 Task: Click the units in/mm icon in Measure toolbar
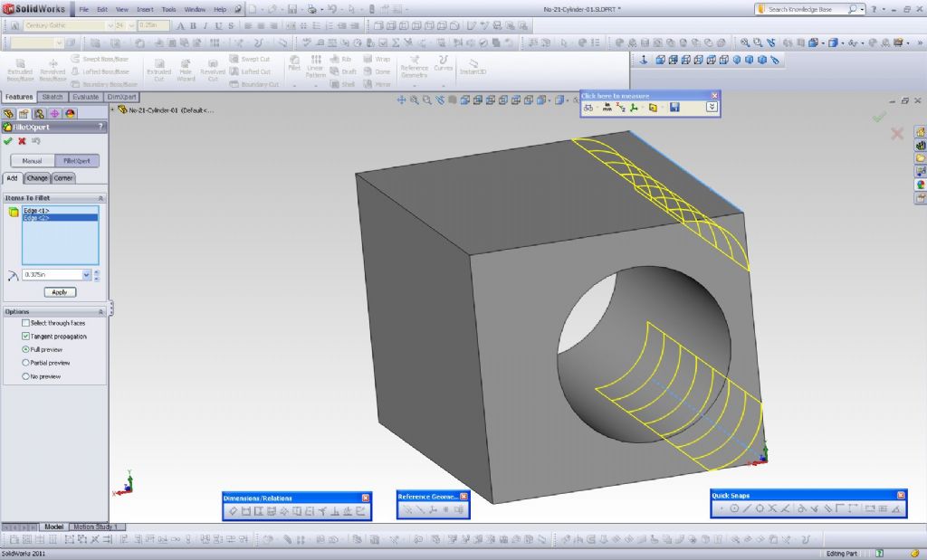pyautogui.click(x=607, y=108)
